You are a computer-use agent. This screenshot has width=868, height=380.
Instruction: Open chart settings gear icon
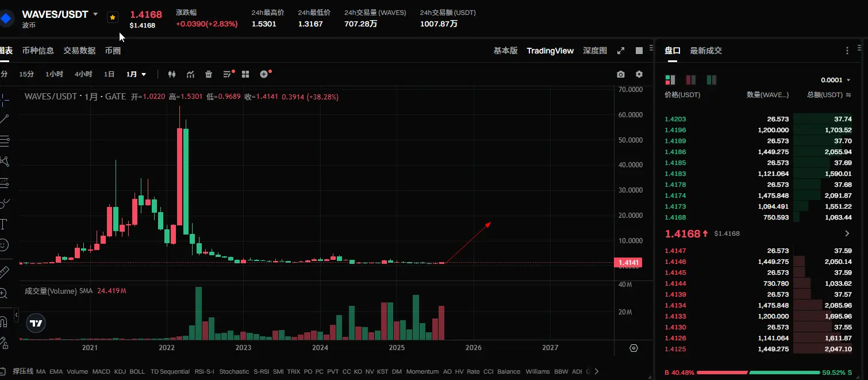point(639,74)
